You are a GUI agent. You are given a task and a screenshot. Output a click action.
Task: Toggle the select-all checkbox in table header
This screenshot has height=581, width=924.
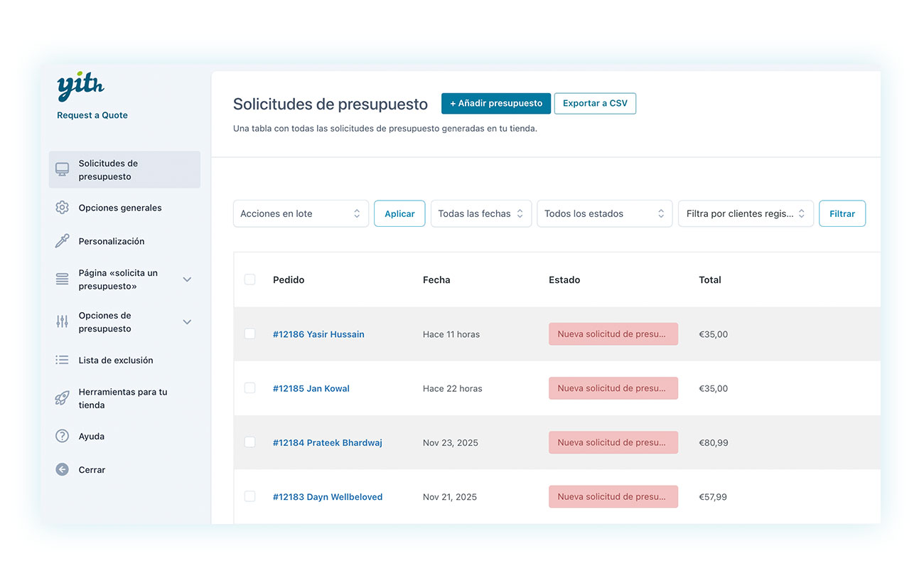point(250,279)
